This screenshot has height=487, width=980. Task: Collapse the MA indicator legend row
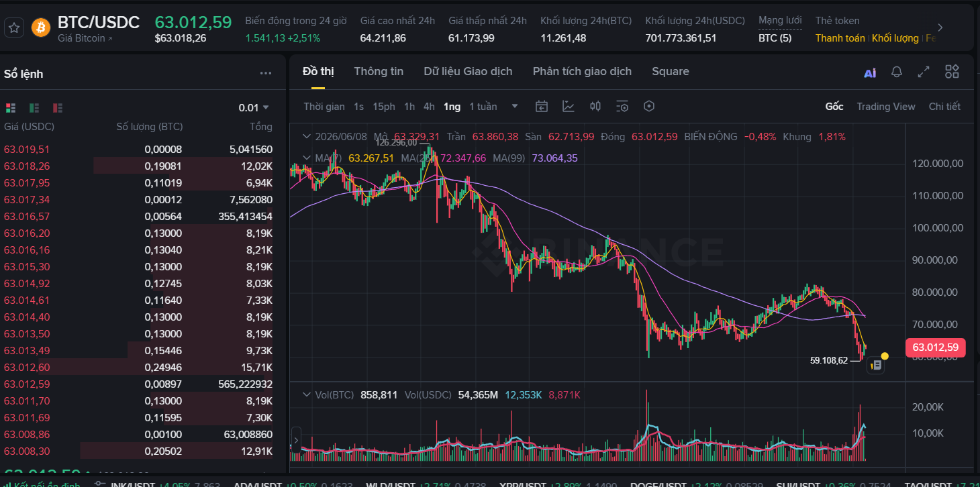pos(307,158)
